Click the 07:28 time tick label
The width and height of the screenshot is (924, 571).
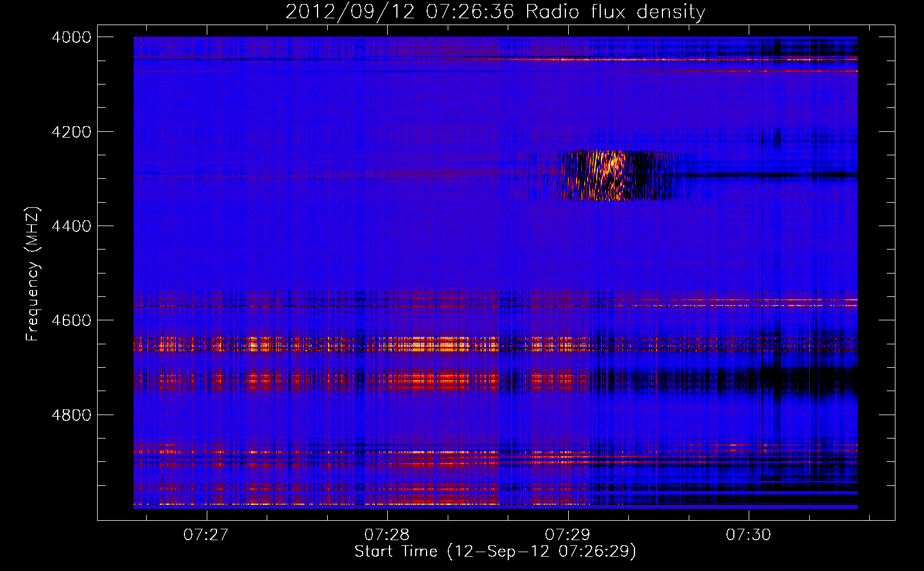tap(387, 534)
